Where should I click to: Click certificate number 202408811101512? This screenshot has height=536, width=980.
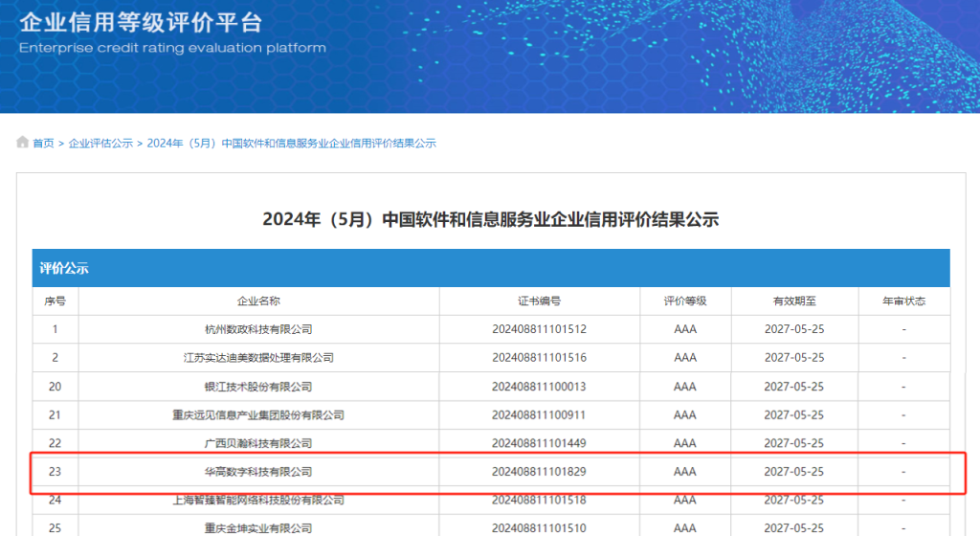[x=539, y=329]
